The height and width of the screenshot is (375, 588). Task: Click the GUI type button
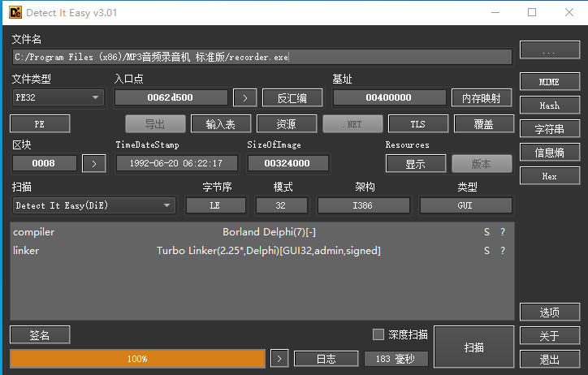pos(466,205)
